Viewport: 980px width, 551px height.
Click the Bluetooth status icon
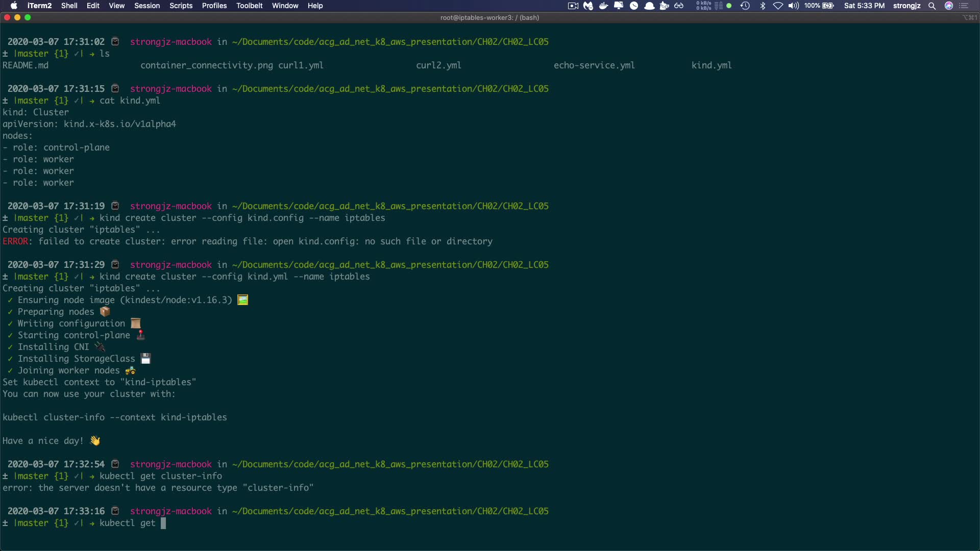pos(763,6)
